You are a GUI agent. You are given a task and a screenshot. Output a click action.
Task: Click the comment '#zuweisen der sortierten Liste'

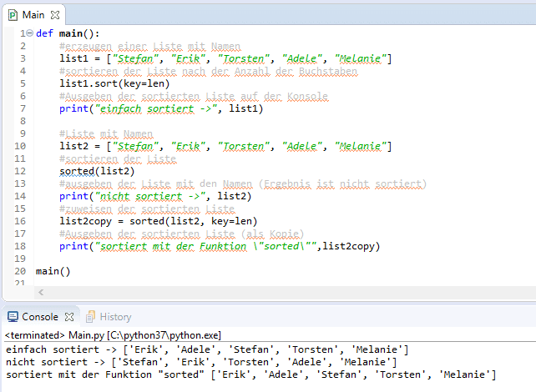click(x=147, y=209)
